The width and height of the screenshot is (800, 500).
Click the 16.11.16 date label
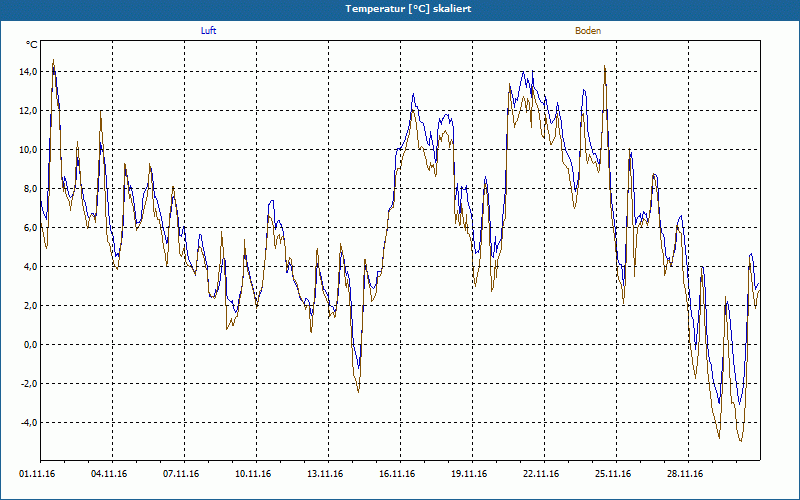(x=397, y=474)
